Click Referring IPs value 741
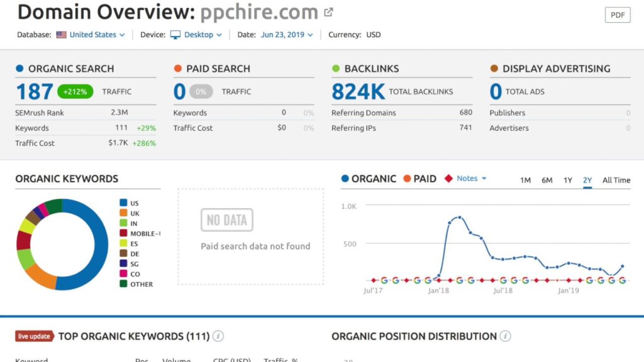The height and width of the screenshot is (362, 644). click(466, 127)
